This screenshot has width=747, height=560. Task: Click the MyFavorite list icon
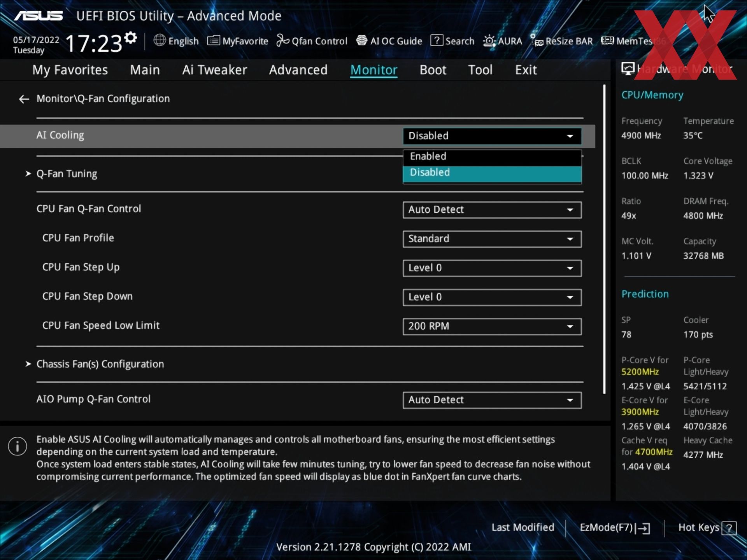click(x=214, y=40)
